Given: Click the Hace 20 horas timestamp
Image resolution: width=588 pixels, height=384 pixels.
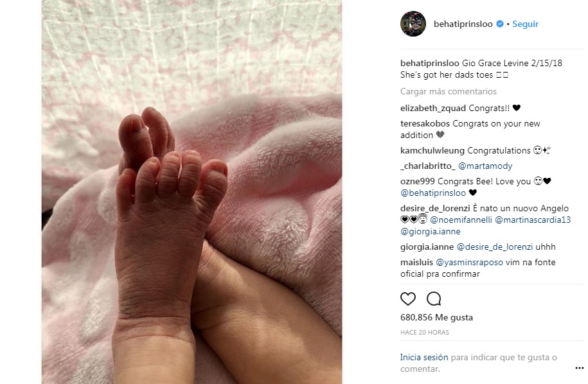Looking at the screenshot, I should [x=425, y=332].
